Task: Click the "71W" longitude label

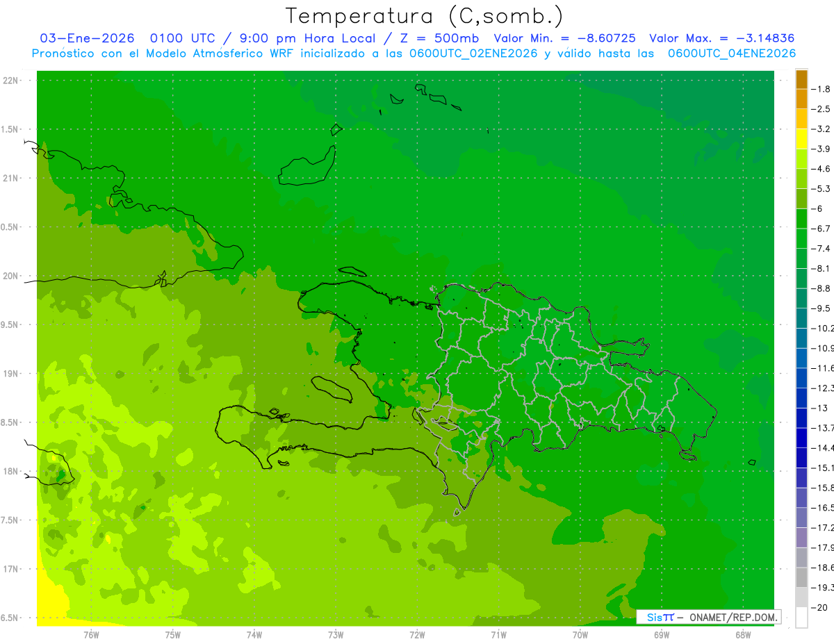Action: coord(498,635)
